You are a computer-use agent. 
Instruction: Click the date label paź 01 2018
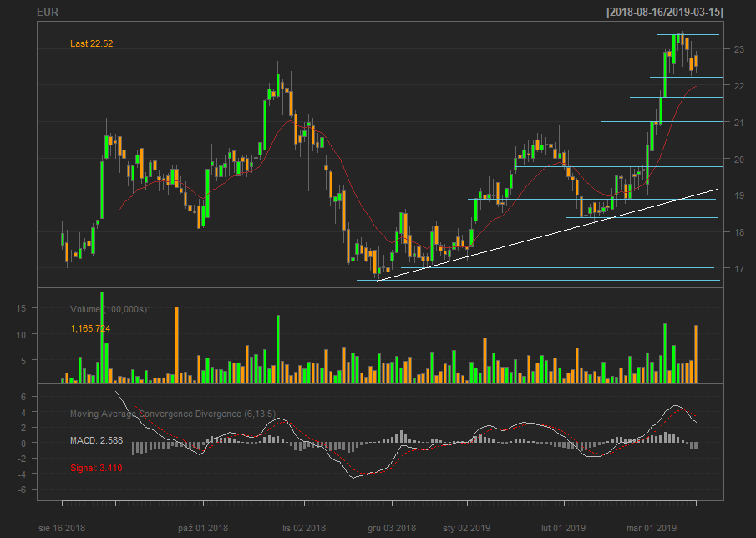(203, 528)
